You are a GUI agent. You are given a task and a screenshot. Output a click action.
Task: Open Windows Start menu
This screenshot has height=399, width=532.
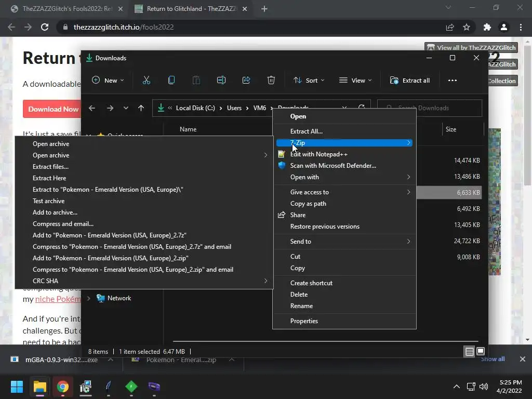(x=17, y=387)
